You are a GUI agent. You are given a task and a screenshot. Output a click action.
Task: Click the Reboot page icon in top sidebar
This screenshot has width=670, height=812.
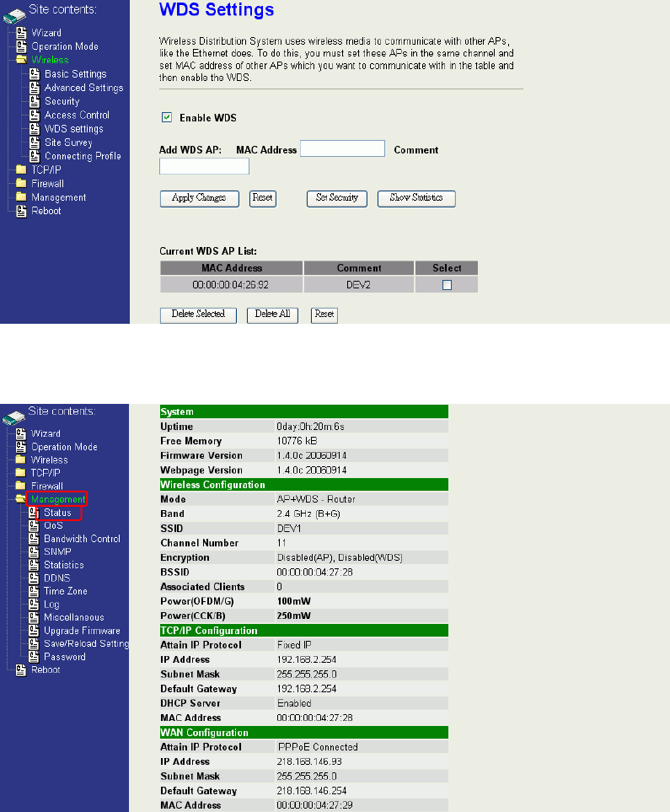coord(21,211)
